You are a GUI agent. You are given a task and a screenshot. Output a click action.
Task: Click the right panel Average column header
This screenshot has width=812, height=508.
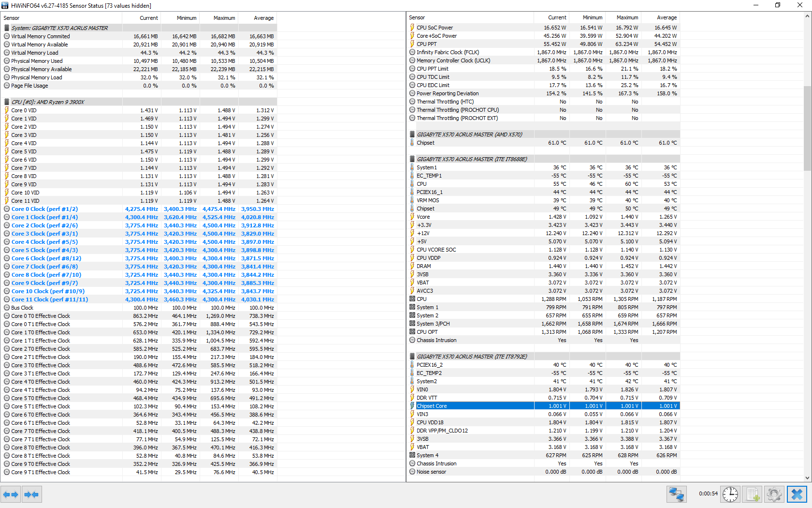pos(661,17)
